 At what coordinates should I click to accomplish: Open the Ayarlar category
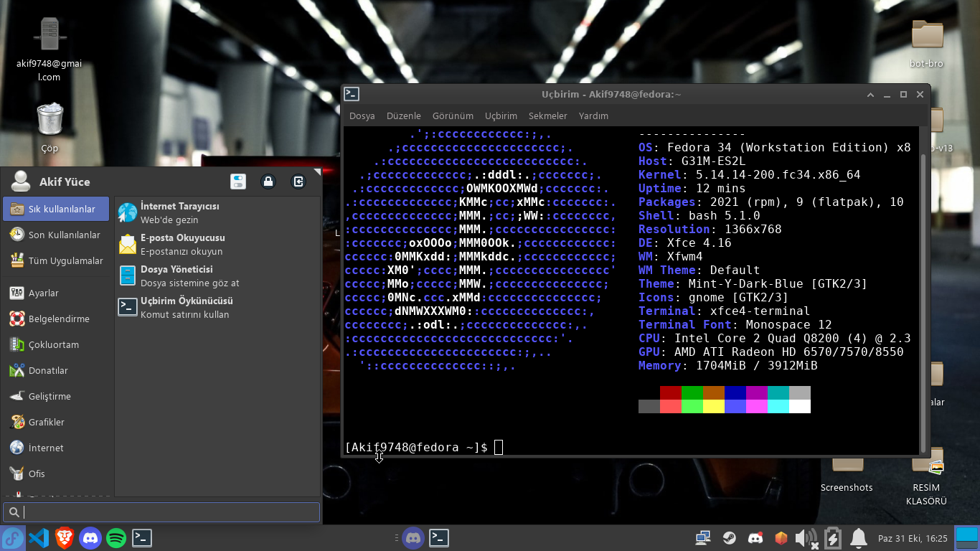[x=56, y=293]
